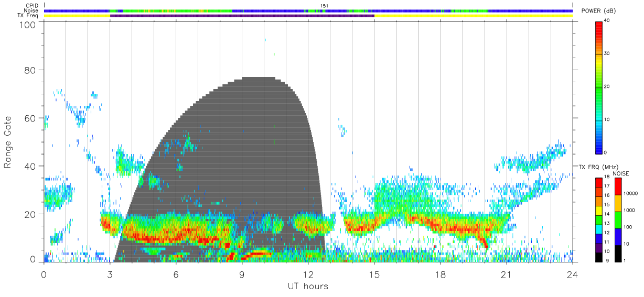Click the y-axis tick label "40"

[x=30, y=167]
